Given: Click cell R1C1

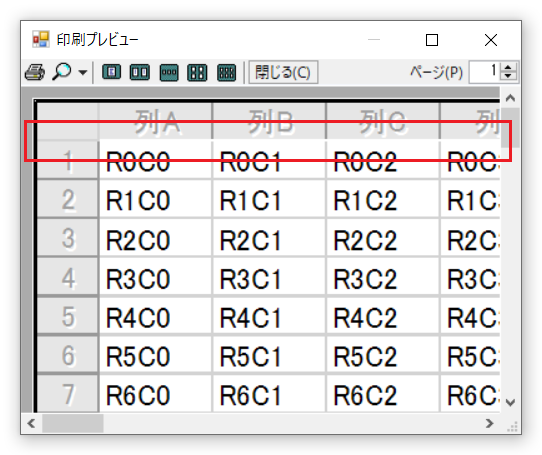Looking at the screenshot, I should (269, 200).
